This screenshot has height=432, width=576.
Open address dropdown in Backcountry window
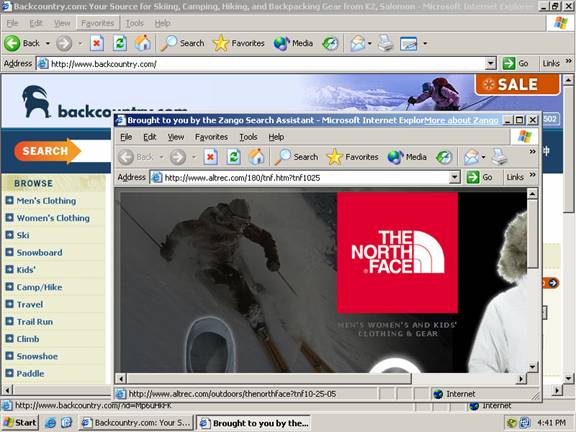pyautogui.click(x=490, y=64)
